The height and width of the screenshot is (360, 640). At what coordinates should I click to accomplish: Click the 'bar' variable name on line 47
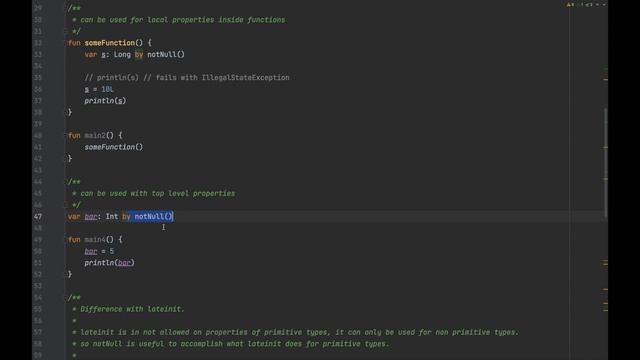tap(91, 216)
